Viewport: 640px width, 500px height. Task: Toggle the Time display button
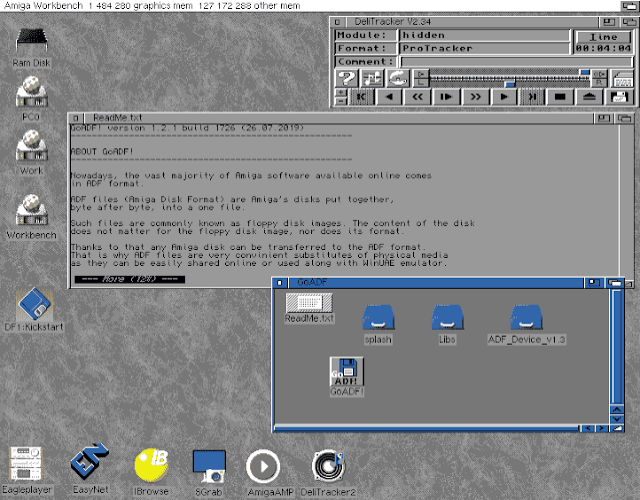[602, 36]
